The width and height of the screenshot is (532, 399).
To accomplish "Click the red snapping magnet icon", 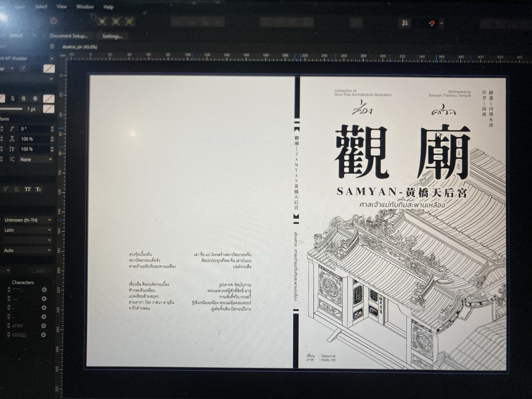I will pos(431,23).
